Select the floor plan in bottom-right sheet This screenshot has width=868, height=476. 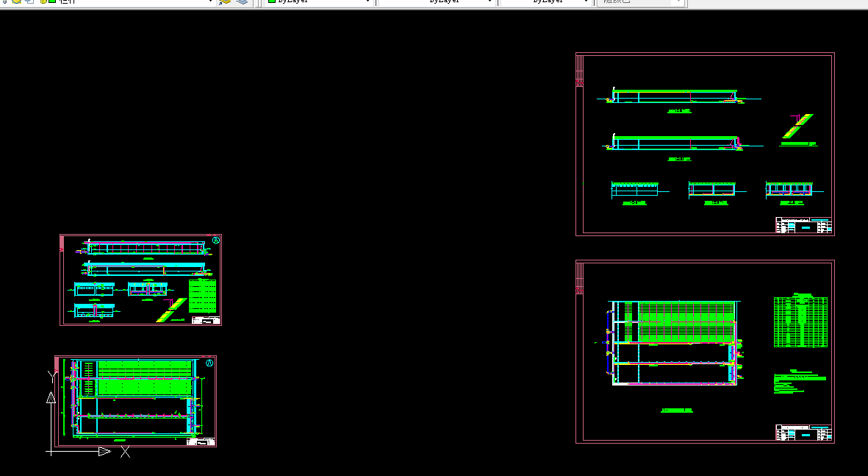674,343
